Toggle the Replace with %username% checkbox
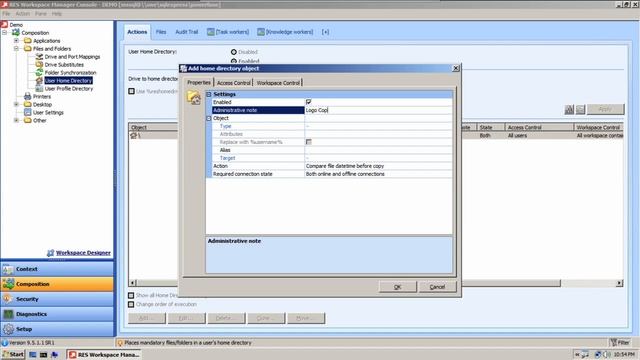The height and width of the screenshot is (360, 640). (x=309, y=142)
